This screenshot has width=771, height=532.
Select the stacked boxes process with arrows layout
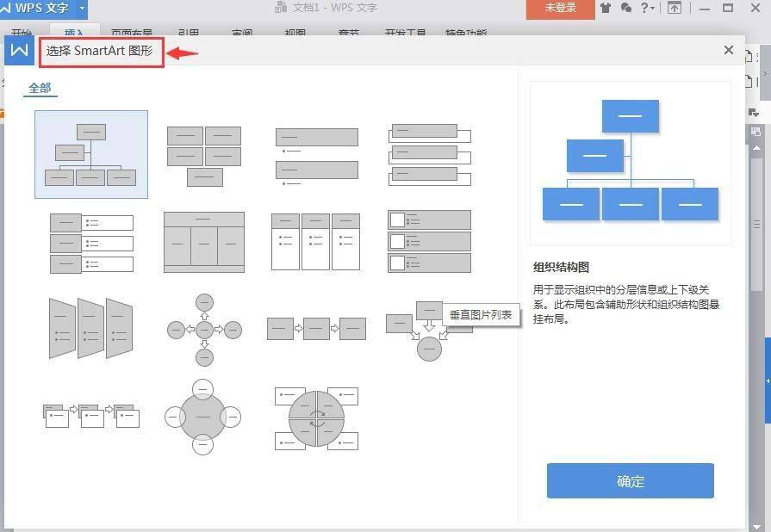(x=91, y=416)
